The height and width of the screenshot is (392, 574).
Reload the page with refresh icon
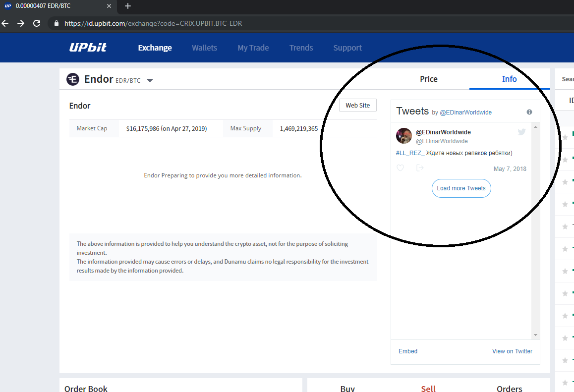37,23
